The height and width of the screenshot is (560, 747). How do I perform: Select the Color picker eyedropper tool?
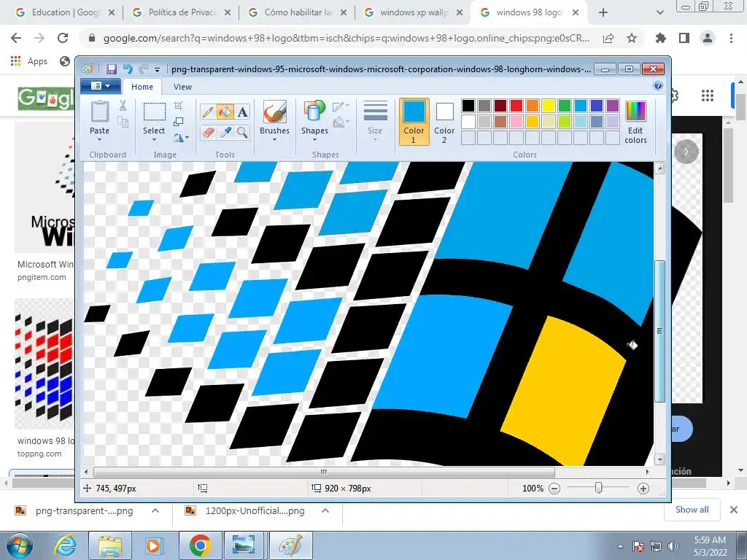tap(225, 132)
